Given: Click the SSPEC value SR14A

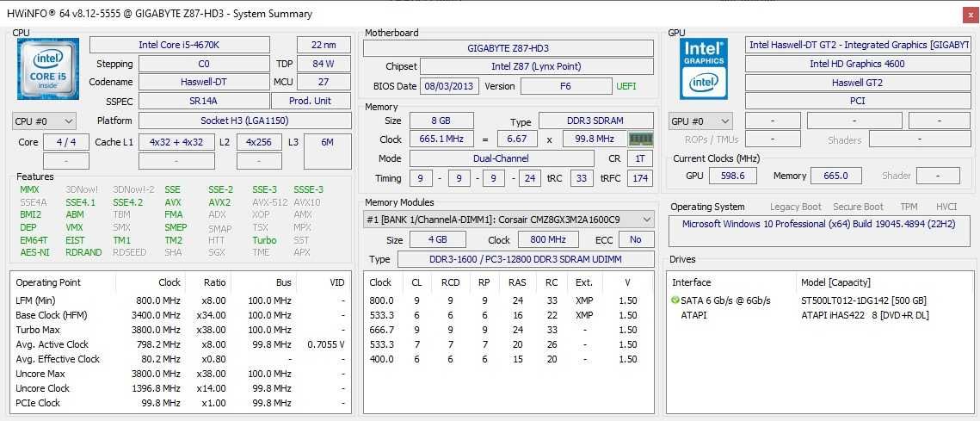Looking at the screenshot, I should click(x=204, y=102).
